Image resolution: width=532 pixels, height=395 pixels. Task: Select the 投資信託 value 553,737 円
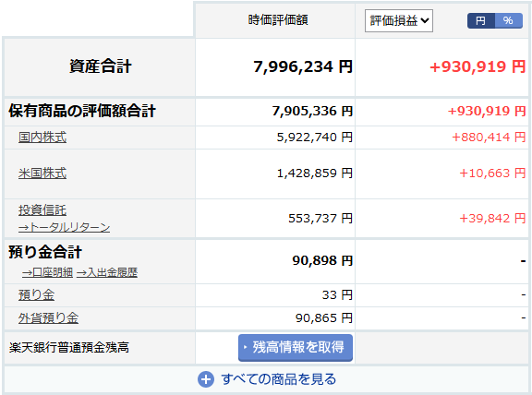coord(320,219)
